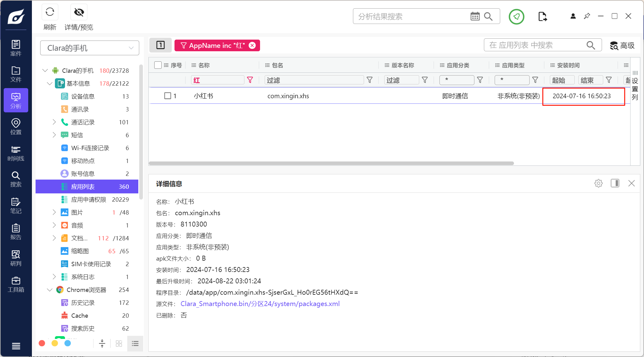
Task: Click the export file icon in the top bar
Action: 542,16
